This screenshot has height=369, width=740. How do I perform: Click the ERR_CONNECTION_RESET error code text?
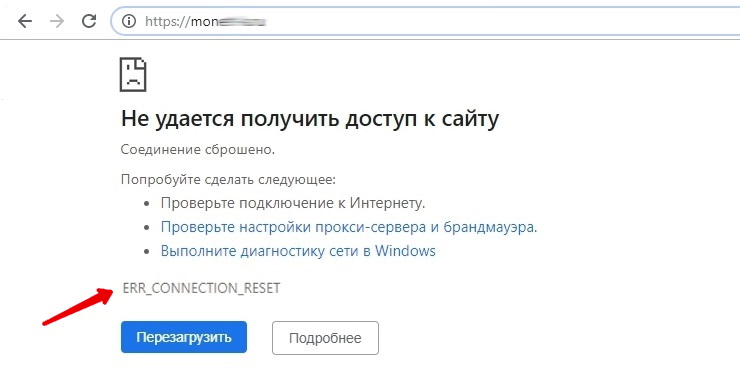click(x=202, y=288)
